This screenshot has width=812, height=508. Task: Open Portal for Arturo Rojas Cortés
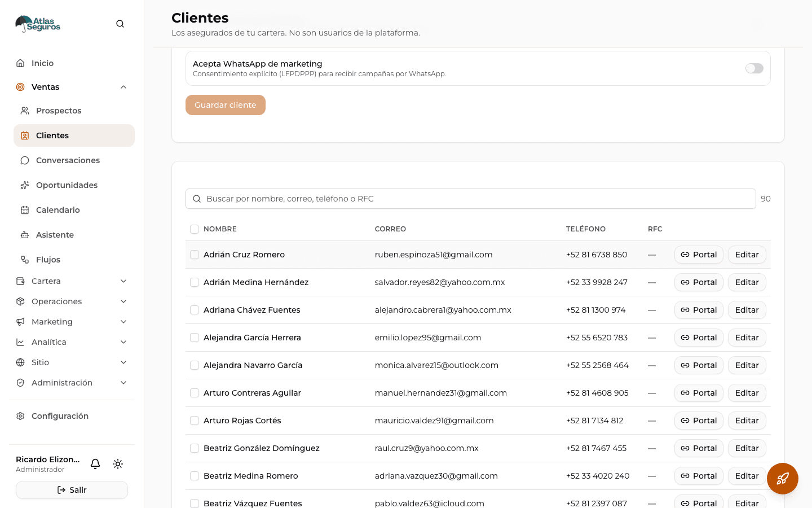699,421
